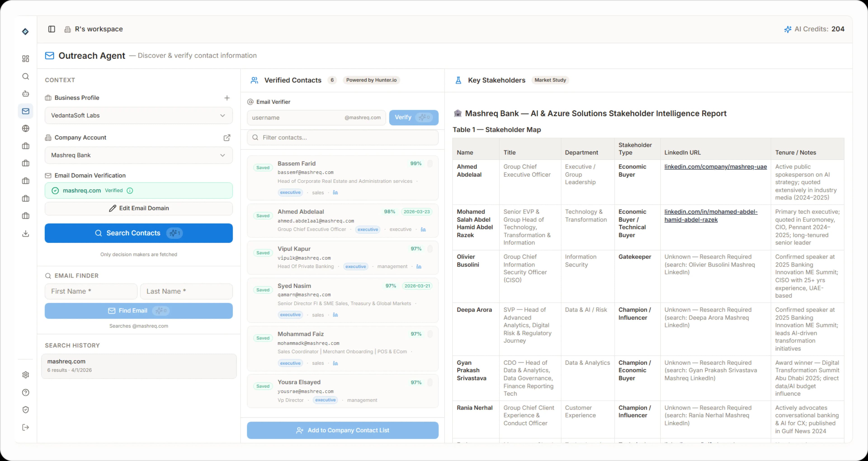Click the Powered by Hunter.io badge
Image resolution: width=868 pixels, height=461 pixels.
[371, 80]
